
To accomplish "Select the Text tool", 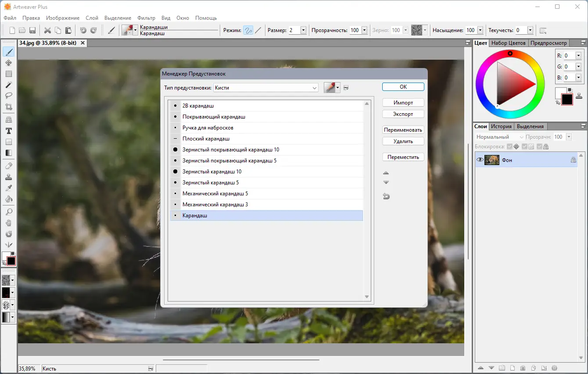I will coord(9,131).
